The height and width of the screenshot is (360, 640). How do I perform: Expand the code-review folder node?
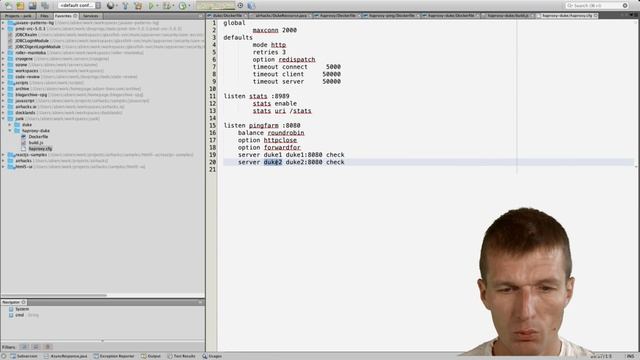point(4,77)
